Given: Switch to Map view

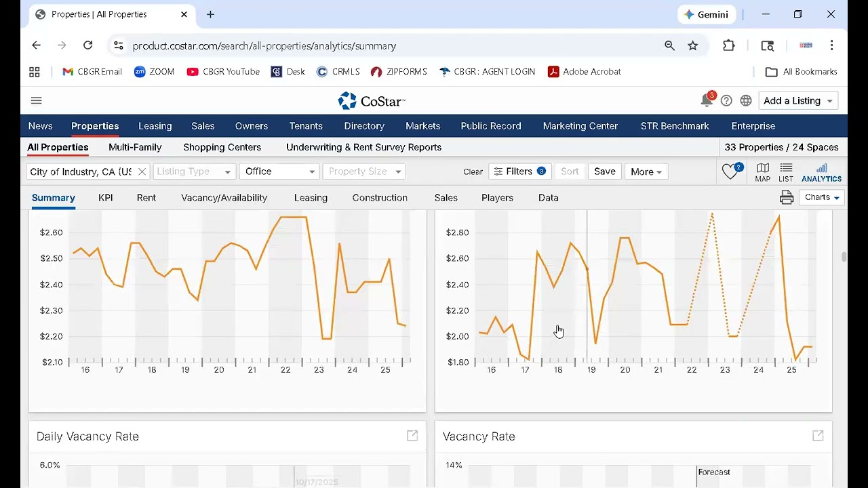Looking at the screenshot, I should [763, 172].
